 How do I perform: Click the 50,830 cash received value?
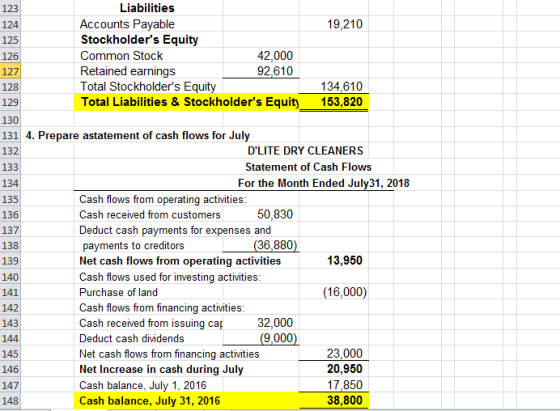[x=275, y=214]
